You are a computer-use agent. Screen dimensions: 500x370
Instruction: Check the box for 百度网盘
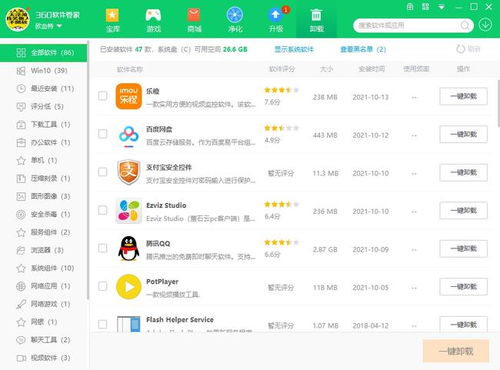(x=103, y=134)
